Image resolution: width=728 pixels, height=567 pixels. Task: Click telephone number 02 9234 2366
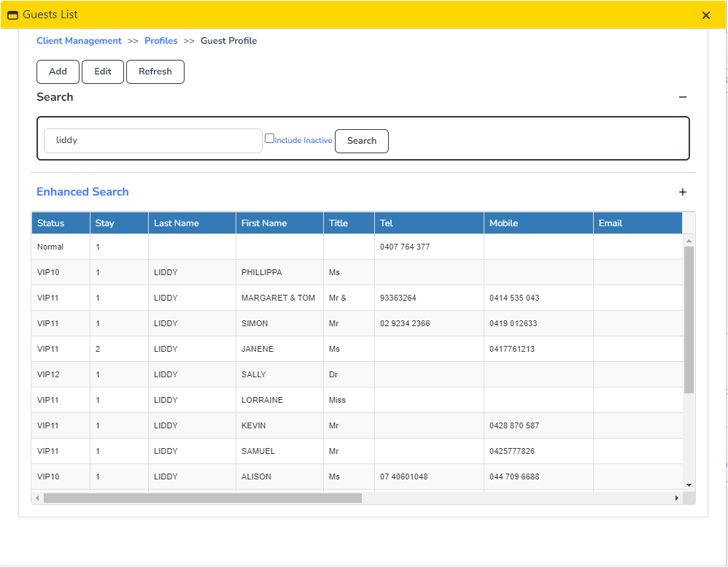coord(405,323)
